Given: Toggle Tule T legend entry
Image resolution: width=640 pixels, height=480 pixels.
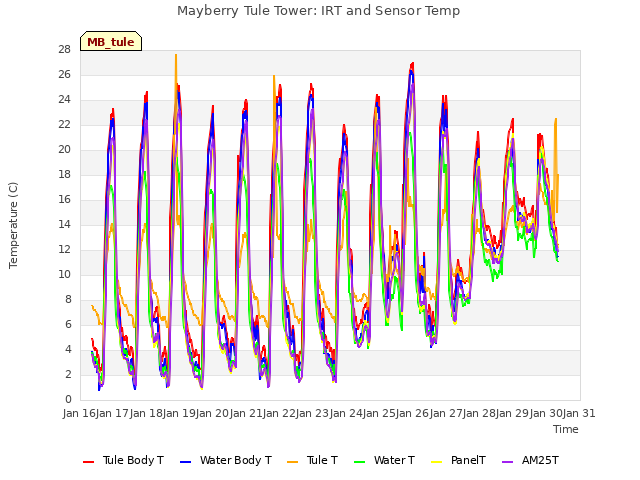Looking at the screenshot, I should [x=313, y=460].
